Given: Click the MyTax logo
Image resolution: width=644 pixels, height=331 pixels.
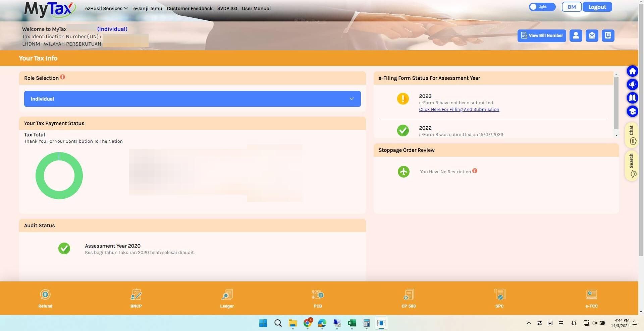Looking at the screenshot, I should tap(50, 9).
